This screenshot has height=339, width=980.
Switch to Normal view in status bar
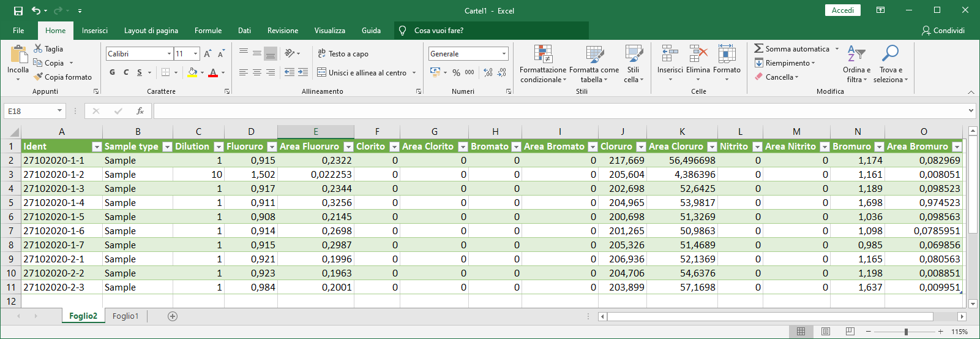[801, 332]
